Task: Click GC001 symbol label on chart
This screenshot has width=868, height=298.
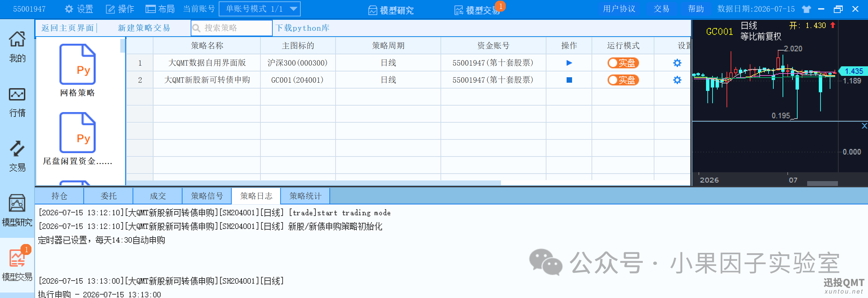Action: coord(719,32)
